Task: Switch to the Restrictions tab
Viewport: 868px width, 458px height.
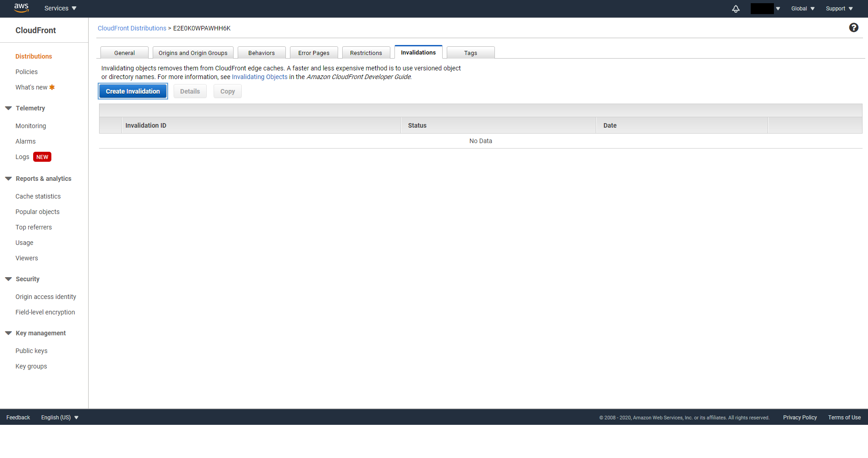Action: [366, 53]
